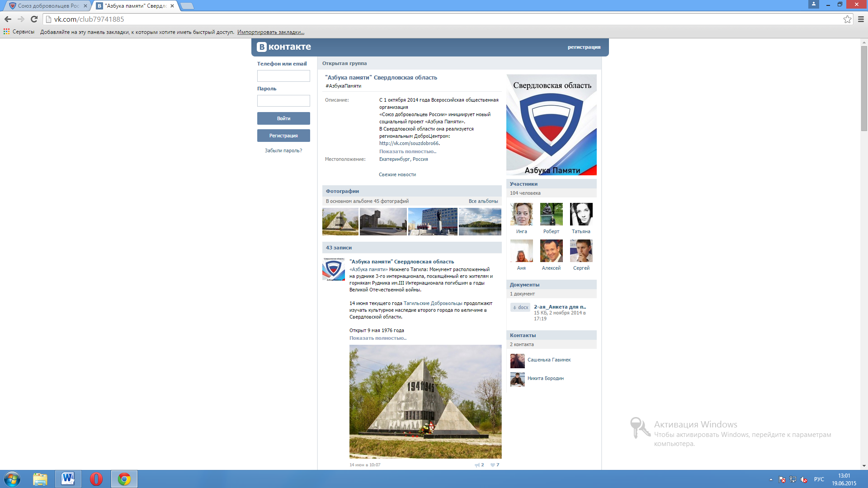Switch to the "Союз добровольцев" tab
Image resolution: width=868 pixels, height=488 pixels.
point(48,6)
